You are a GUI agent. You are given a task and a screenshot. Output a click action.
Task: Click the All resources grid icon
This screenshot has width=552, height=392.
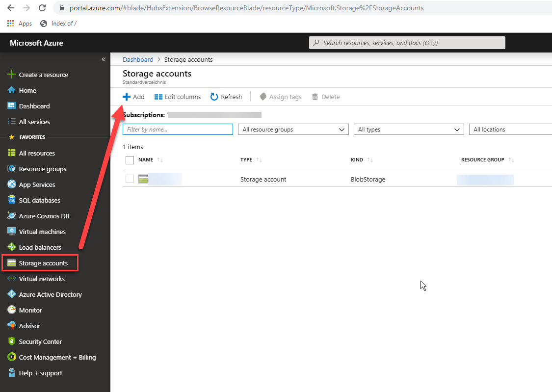[x=12, y=153]
